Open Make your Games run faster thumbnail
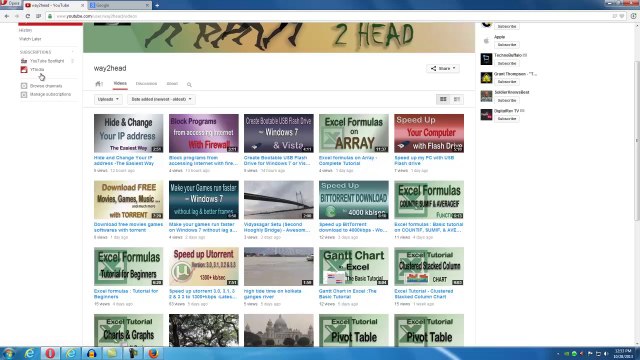 click(x=204, y=200)
